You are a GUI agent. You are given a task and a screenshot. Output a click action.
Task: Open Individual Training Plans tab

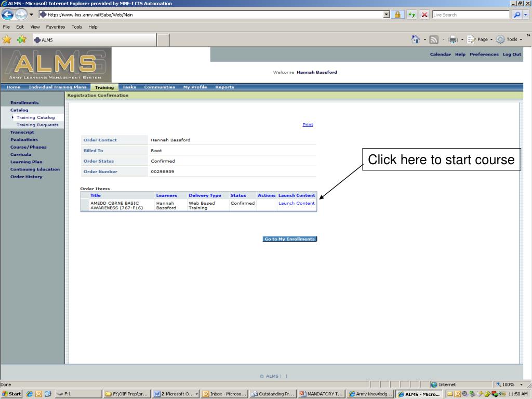point(58,87)
